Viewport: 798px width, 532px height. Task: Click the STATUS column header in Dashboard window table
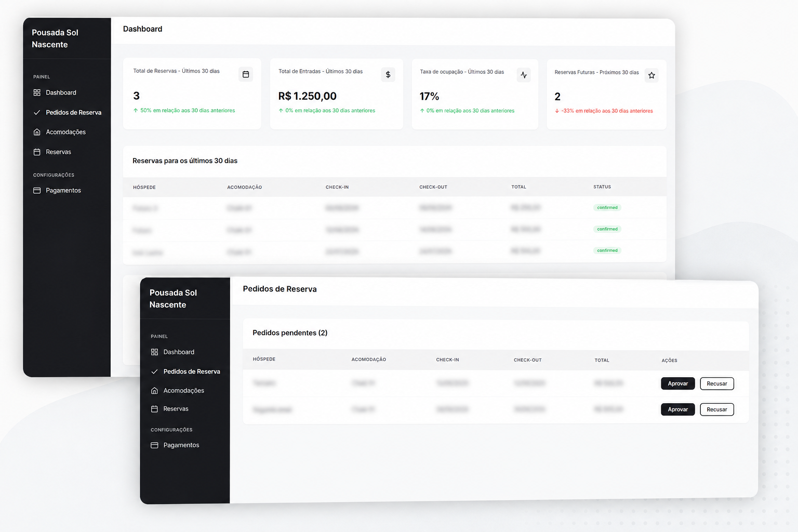pyautogui.click(x=602, y=187)
